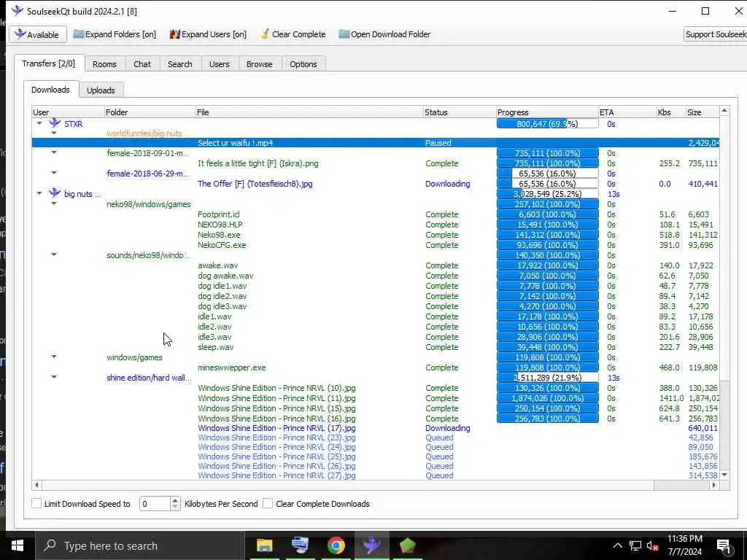Click the computer app taskbar icon
The height and width of the screenshot is (560, 747).
coord(300,545)
